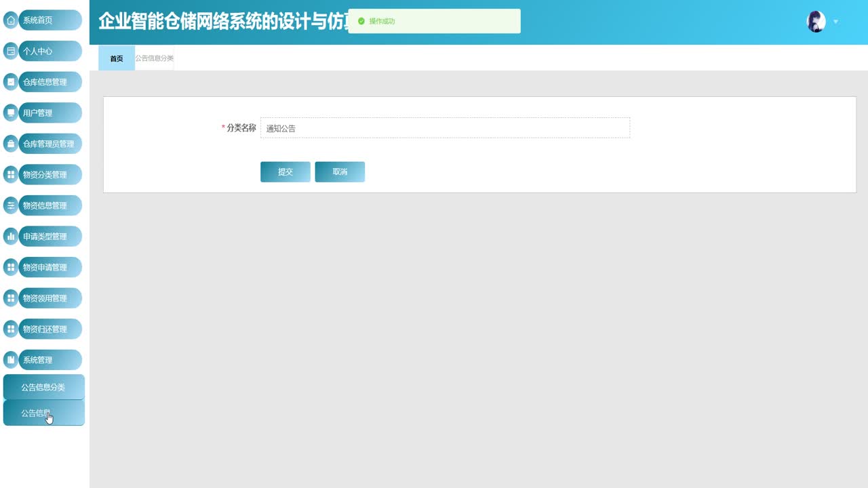
Task: Expand 物资申请管理 menu
Action: pos(50,267)
